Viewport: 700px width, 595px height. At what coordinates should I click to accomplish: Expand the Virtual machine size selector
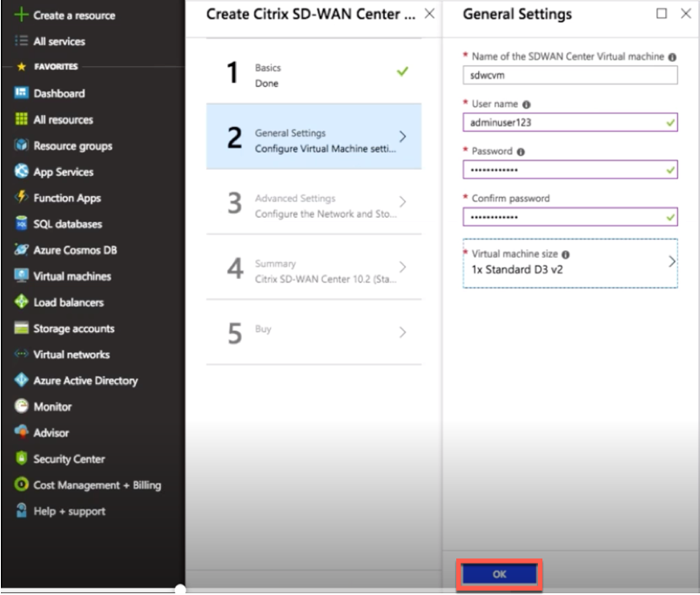pyautogui.click(x=570, y=263)
